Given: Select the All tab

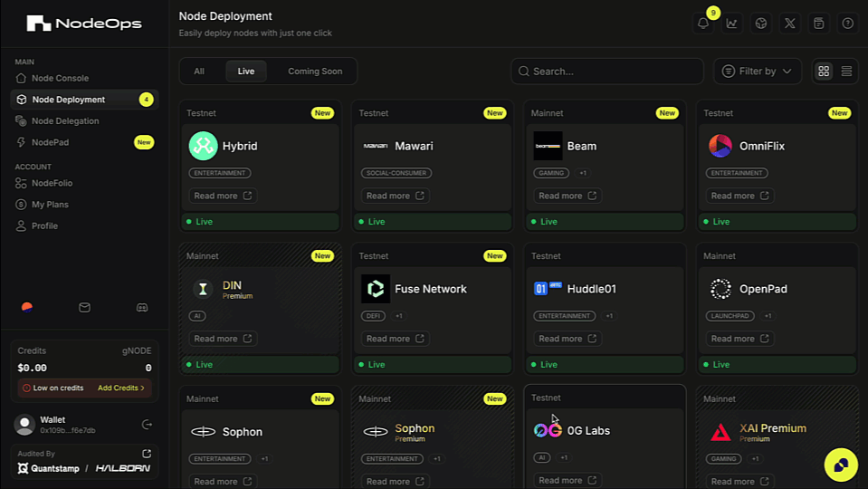Looking at the screenshot, I should point(199,72).
